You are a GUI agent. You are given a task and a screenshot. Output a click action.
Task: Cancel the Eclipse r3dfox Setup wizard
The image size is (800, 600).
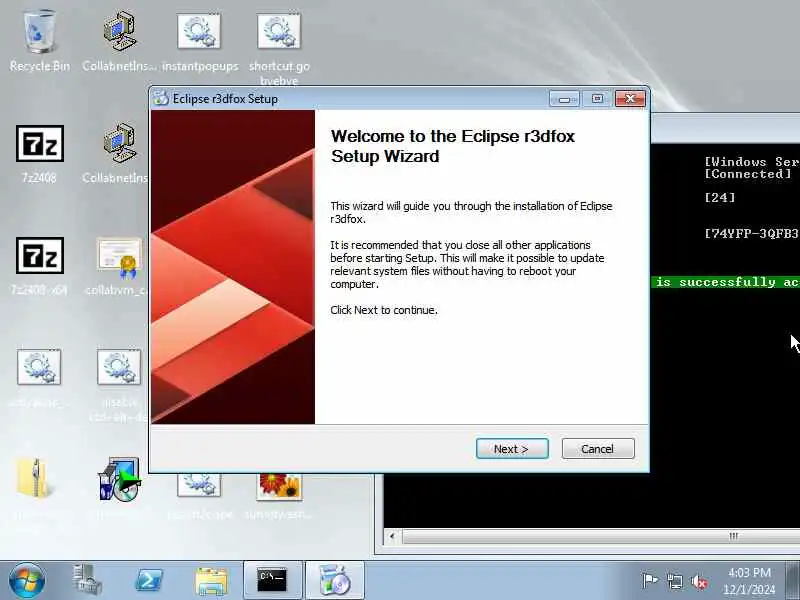coord(597,448)
